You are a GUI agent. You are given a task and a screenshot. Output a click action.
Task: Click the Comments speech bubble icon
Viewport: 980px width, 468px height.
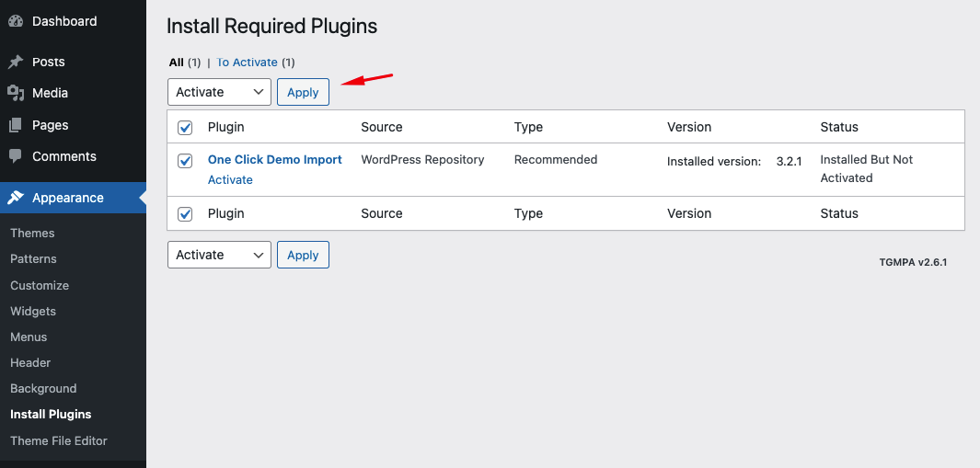(16, 156)
